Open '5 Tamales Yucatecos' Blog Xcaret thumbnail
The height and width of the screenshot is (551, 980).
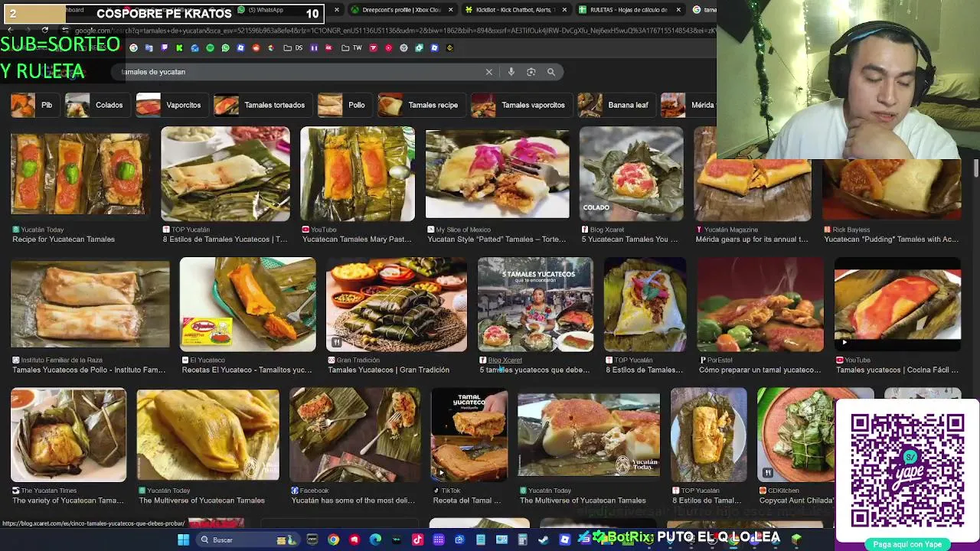[535, 305]
